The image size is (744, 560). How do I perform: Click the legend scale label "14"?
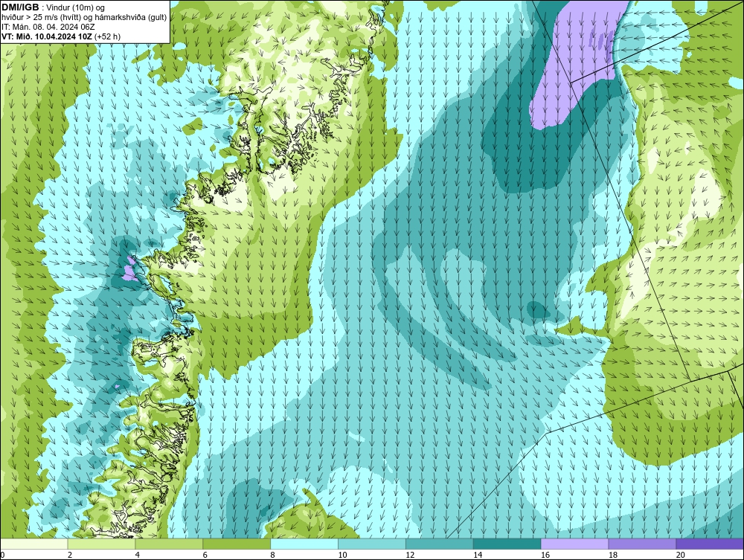(x=478, y=555)
